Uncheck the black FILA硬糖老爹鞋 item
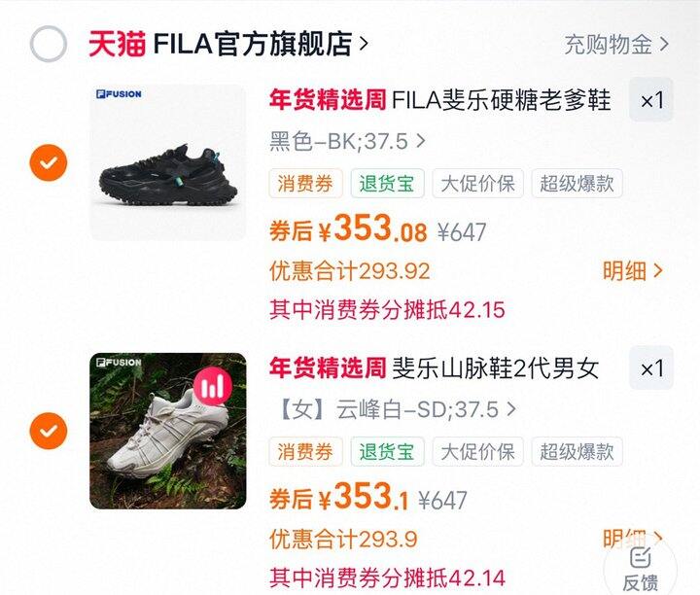This screenshot has height=595, width=700. point(49,162)
